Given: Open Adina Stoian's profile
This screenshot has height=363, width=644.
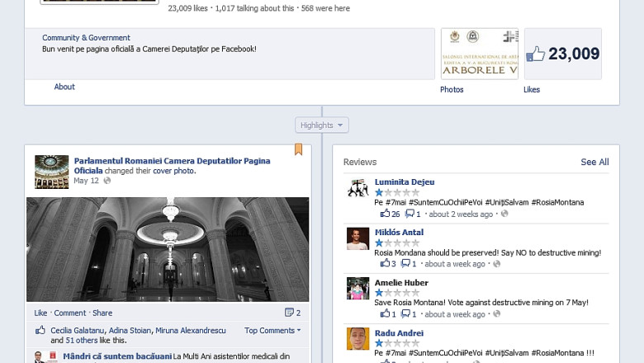Looking at the screenshot, I should (130, 331).
